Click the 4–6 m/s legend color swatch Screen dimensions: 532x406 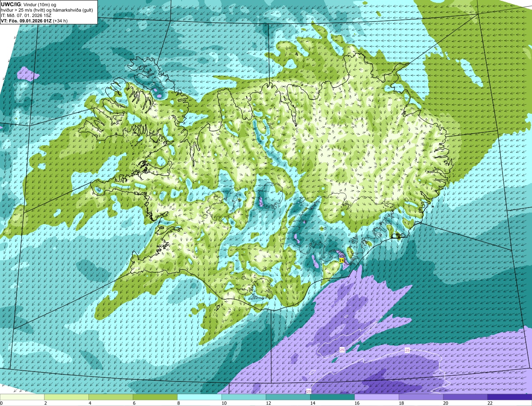[x=111, y=397]
